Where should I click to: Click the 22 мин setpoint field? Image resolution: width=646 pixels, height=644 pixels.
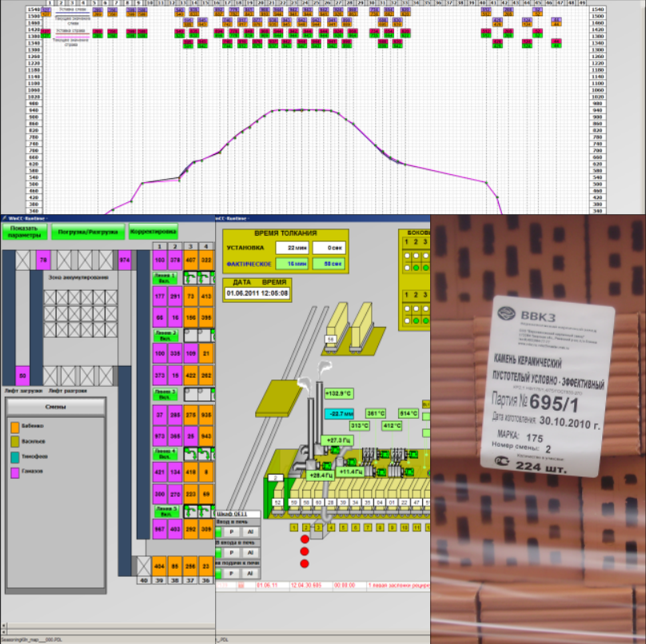292,248
